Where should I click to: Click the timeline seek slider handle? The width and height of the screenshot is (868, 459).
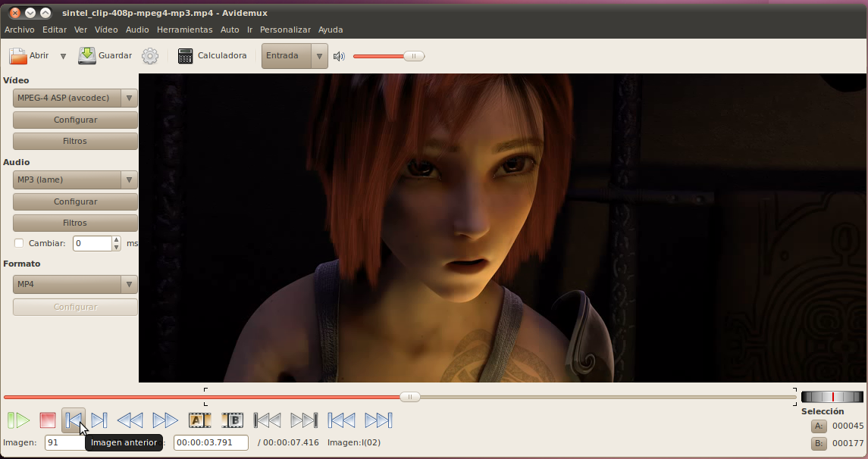[x=409, y=396]
